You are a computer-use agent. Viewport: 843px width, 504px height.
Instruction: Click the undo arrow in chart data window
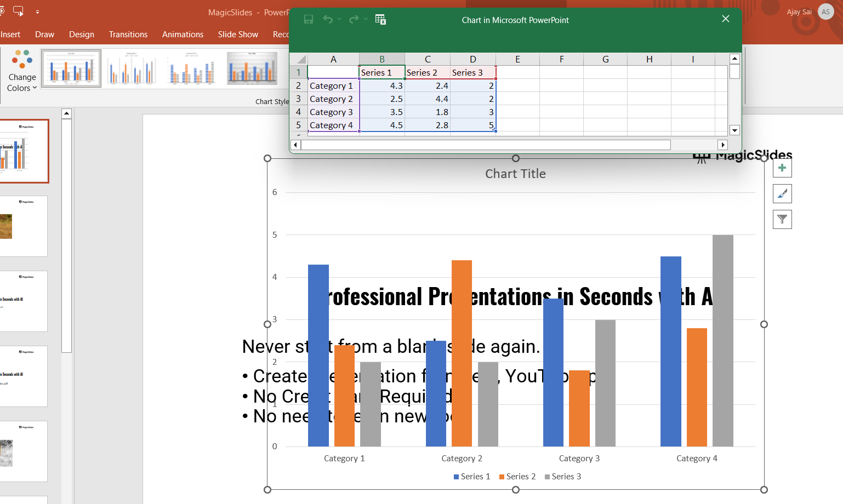[328, 20]
